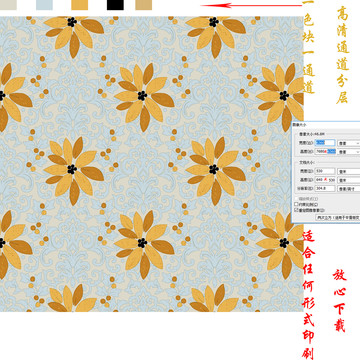Click the resolution field 304.8
The height and width of the screenshot is (360, 360).
[x=325, y=188]
